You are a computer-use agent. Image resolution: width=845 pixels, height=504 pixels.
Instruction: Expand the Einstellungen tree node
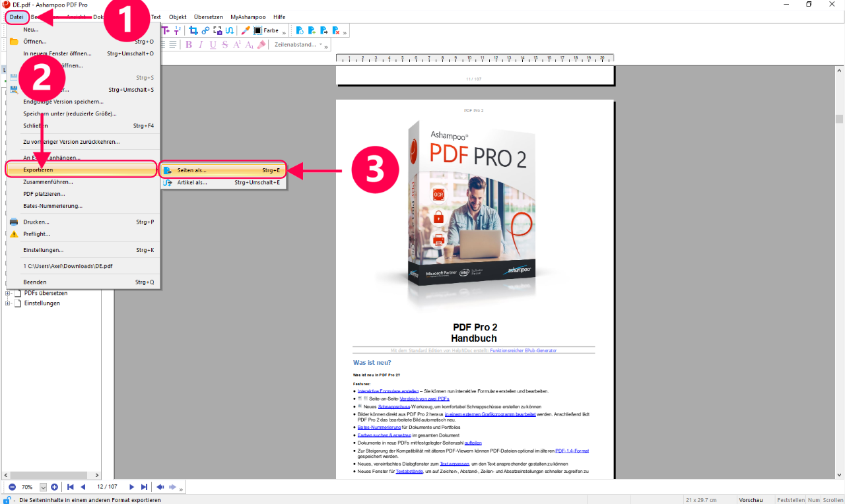pyautogui.click(x=8, y=303)
